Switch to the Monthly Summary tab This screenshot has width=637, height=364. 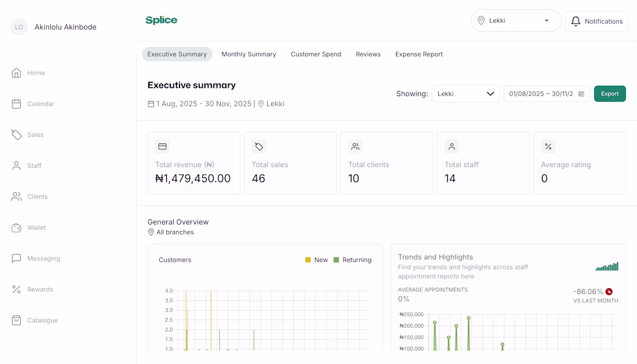pos(248,54)
